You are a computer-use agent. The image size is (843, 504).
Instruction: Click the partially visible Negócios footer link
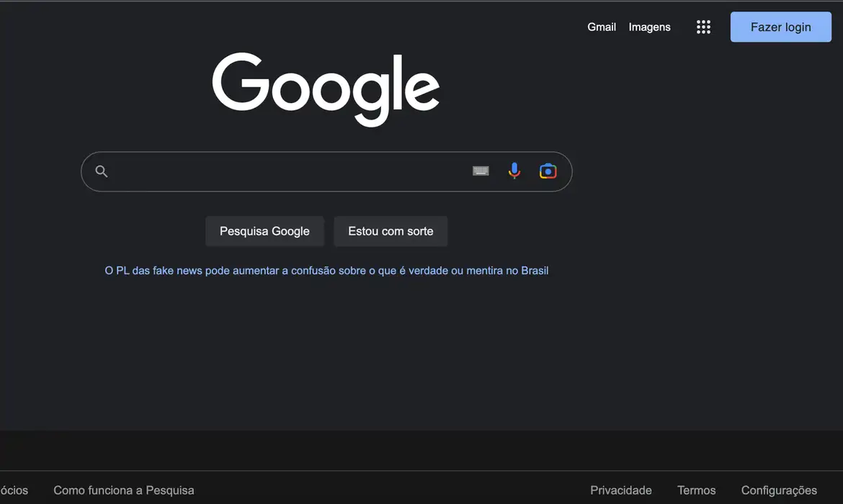coord(13,490)
